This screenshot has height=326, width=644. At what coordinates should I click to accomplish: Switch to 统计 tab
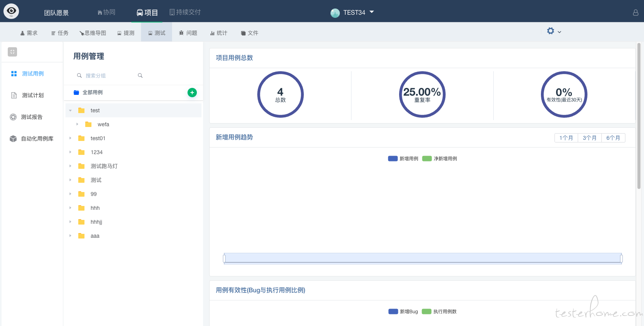[219, 33]
